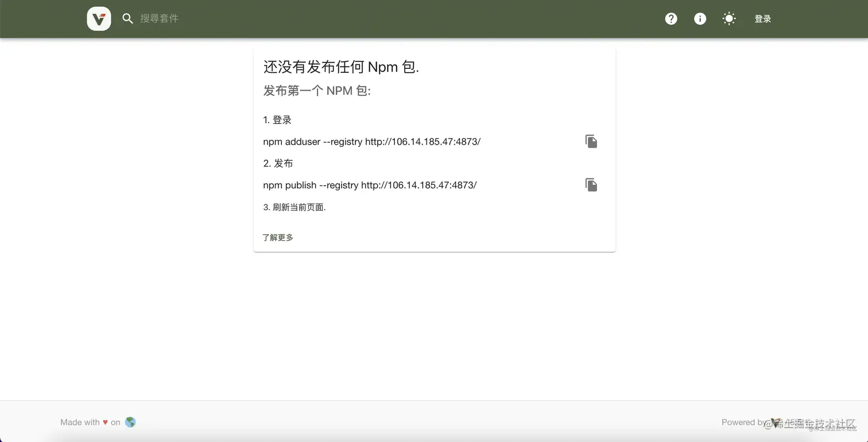Image resolution: width=868 pixels, height=442 pixels.
Task: Select the subtitle 发布第一个 NPM 包:
Action: click(317, 91)
